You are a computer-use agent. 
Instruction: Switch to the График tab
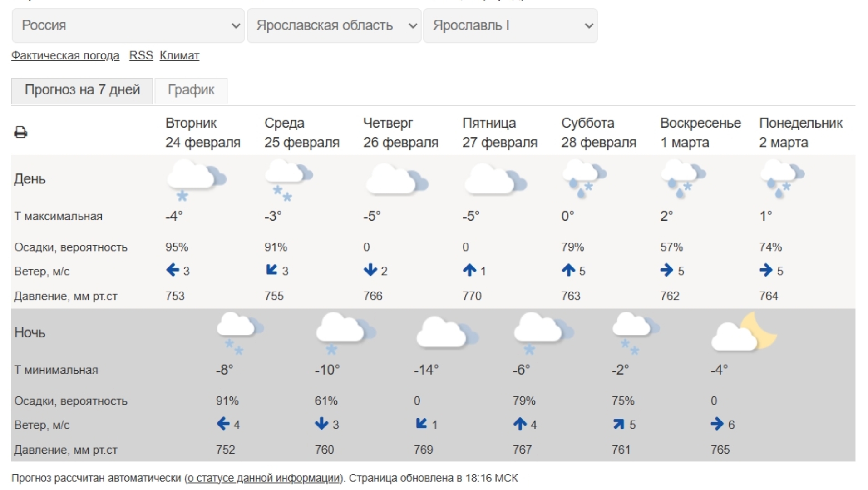click(191, 90)
